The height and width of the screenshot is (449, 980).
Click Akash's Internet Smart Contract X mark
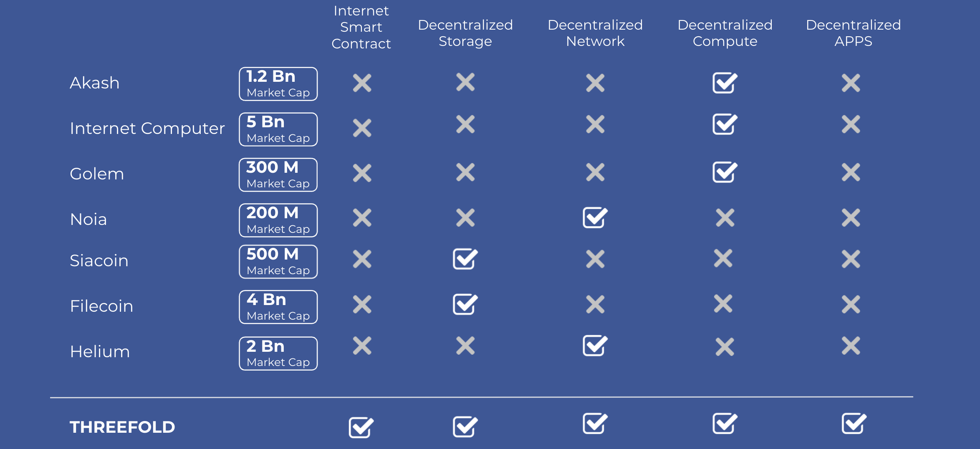pos(362,83)
